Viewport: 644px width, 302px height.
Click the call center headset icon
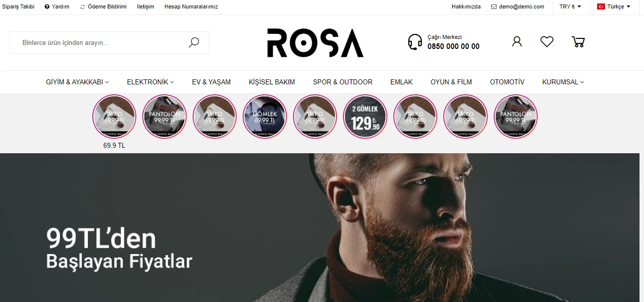pos(415,42)
